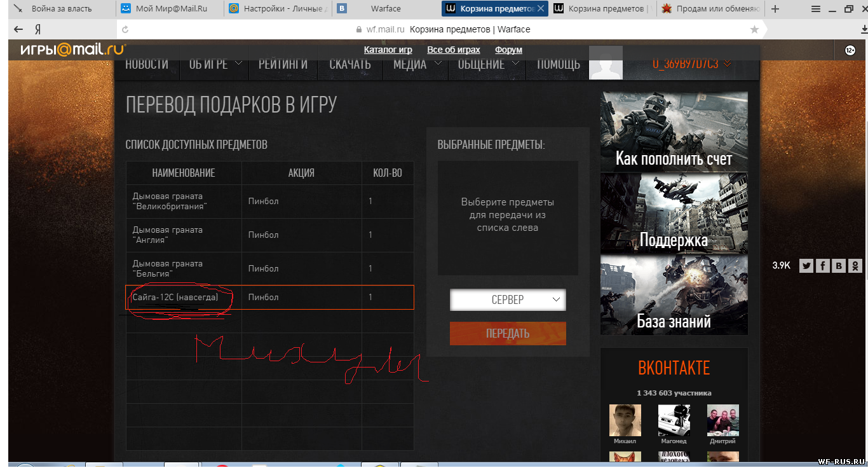Open the Форум link
The image size is (868, 468).
coord(508,50)
